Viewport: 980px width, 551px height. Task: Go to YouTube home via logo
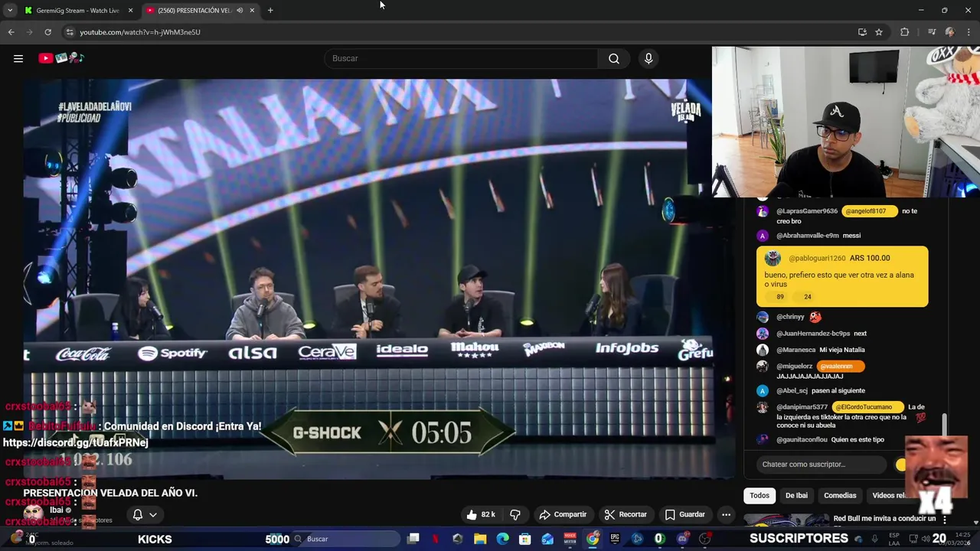pos(61,58)
